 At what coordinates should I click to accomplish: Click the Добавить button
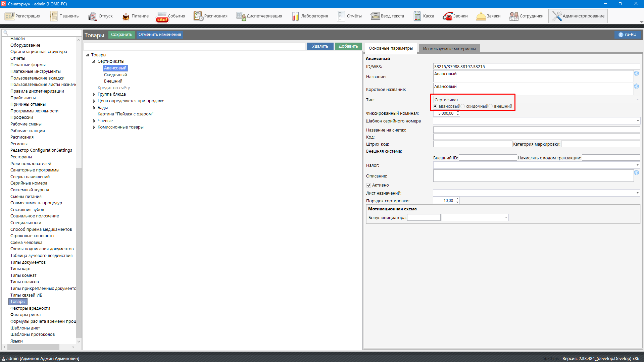tap(348, 46)
